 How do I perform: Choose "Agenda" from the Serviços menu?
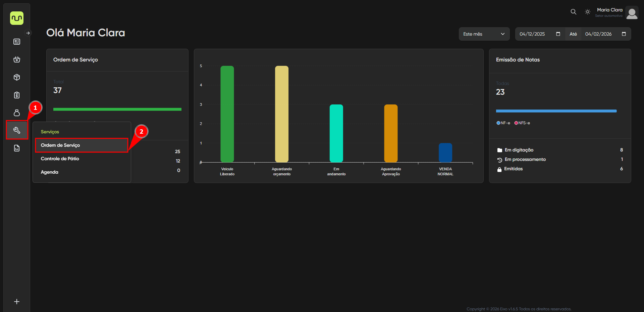click(x=50, y=172)
